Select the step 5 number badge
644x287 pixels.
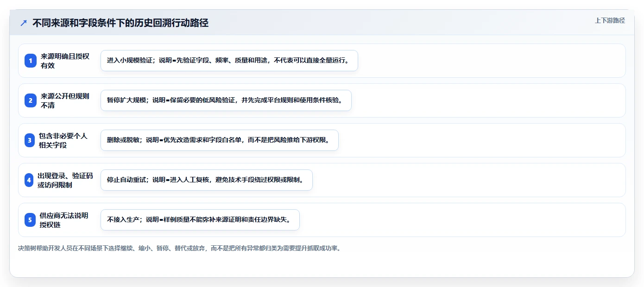30,220
